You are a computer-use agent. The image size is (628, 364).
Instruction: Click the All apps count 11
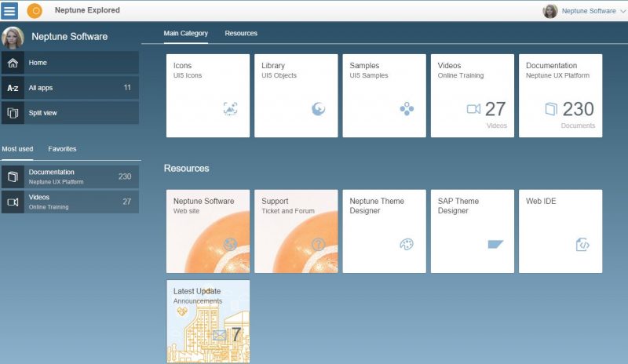tap(127, 88)
